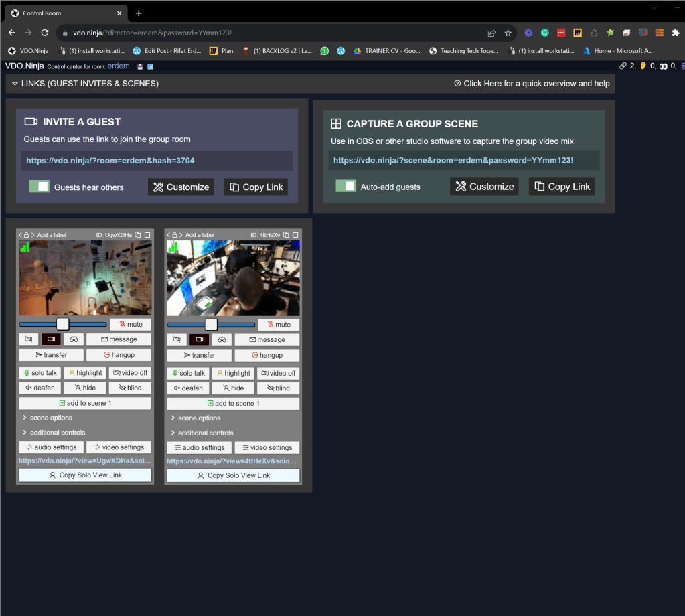685x616 pixels.
Task: Hang up guest UgwXDHa
Action: pos(119,355)
